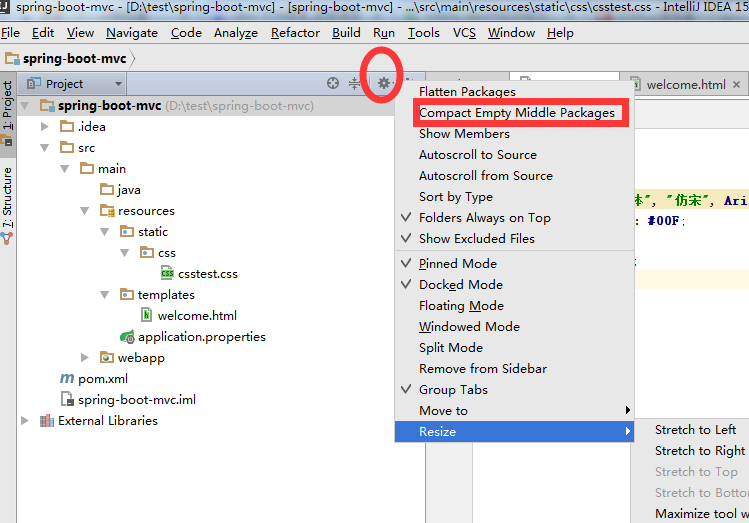Choose Stretch to Right
The image size is (749, 523).
pos(700,451)
